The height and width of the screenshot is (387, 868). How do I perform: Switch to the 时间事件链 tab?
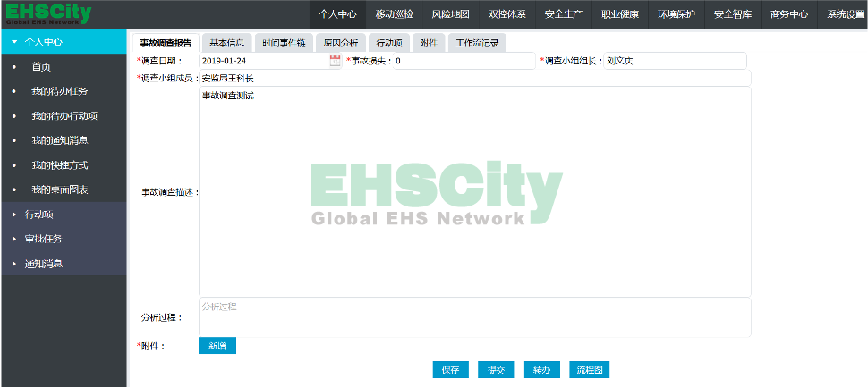(284, 43)
